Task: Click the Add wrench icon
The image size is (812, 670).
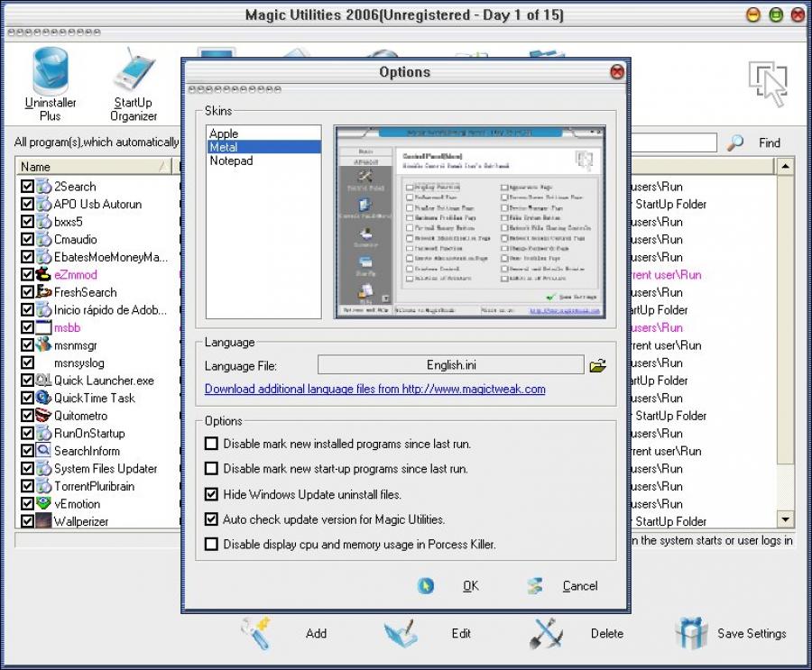Action: [x=256, y=633]
